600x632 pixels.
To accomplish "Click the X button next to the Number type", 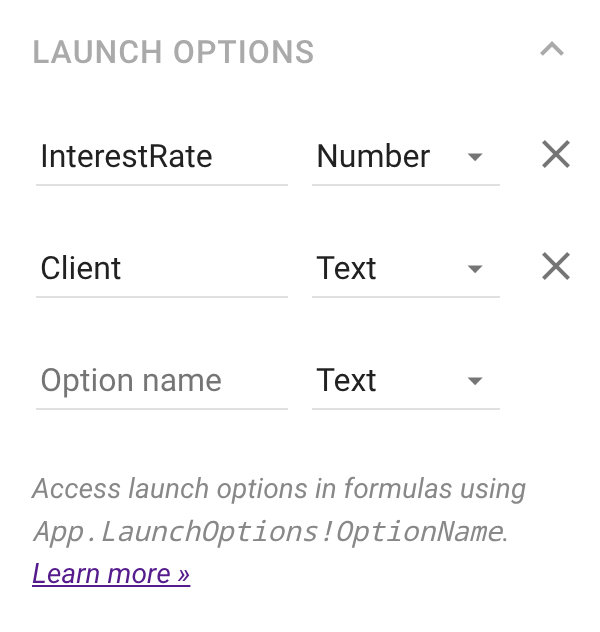I will 555,155.
